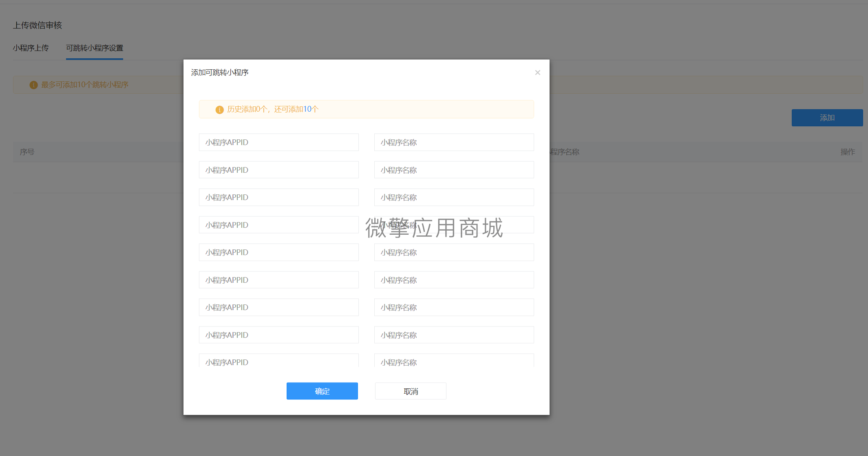Focus the seventh row 小程序名称 input
Screen dimensions: 868x456
tap(454, 307)
